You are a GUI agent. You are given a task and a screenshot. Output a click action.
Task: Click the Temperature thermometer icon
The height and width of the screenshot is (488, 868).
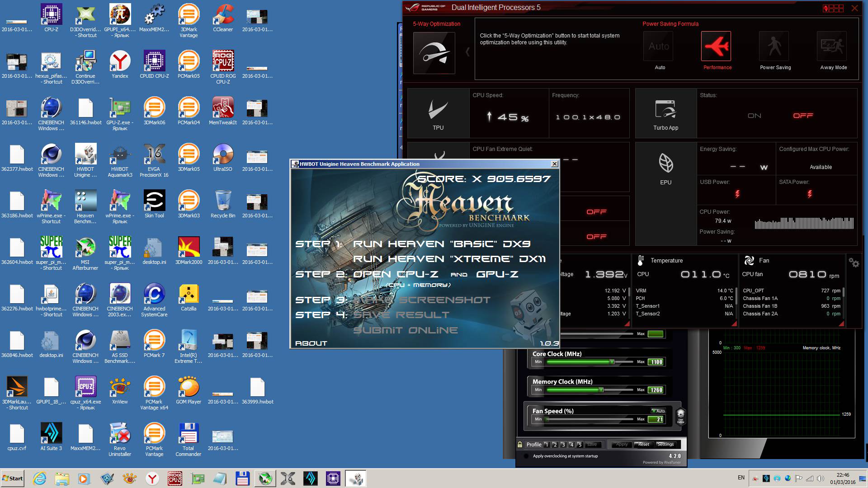coord(641,260)
